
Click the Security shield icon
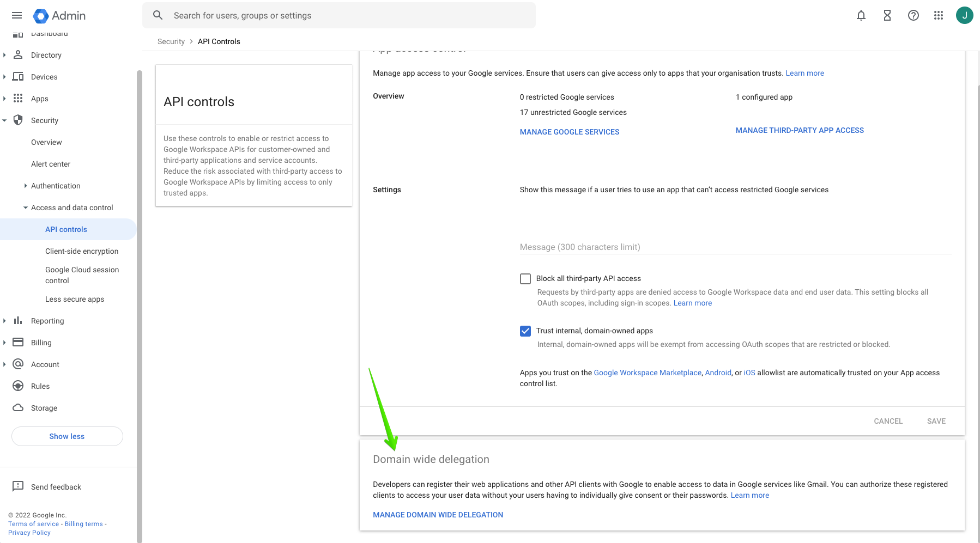point(18,120)
